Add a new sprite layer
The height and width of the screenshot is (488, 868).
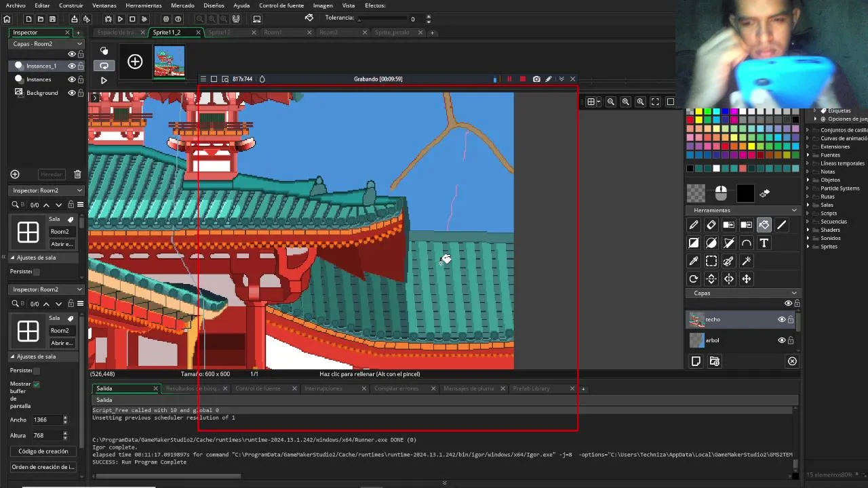pyautogui.click(x=696, y=361)
